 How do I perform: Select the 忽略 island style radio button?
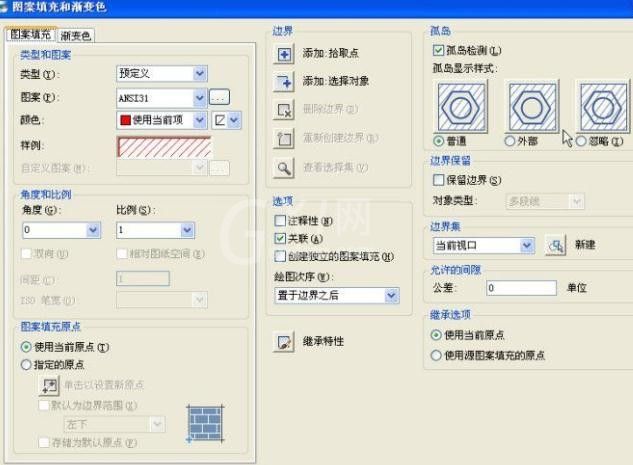click(x=581, y=141)
